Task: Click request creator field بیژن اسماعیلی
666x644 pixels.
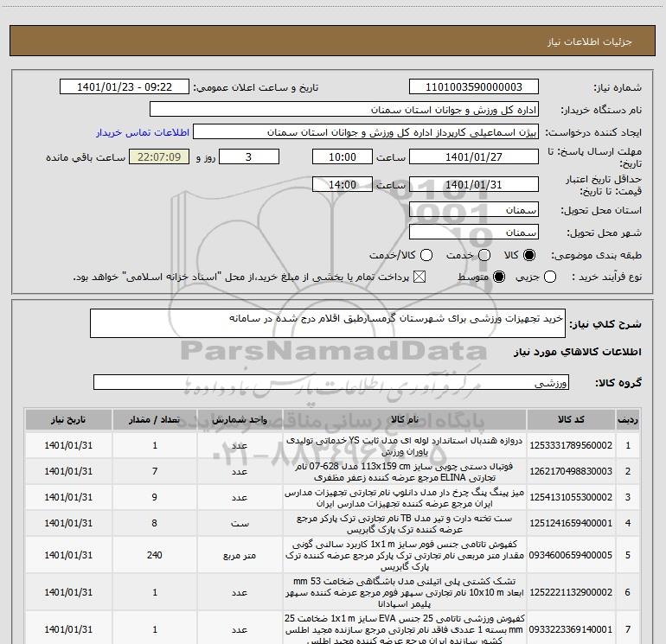Action: point(366,132)
